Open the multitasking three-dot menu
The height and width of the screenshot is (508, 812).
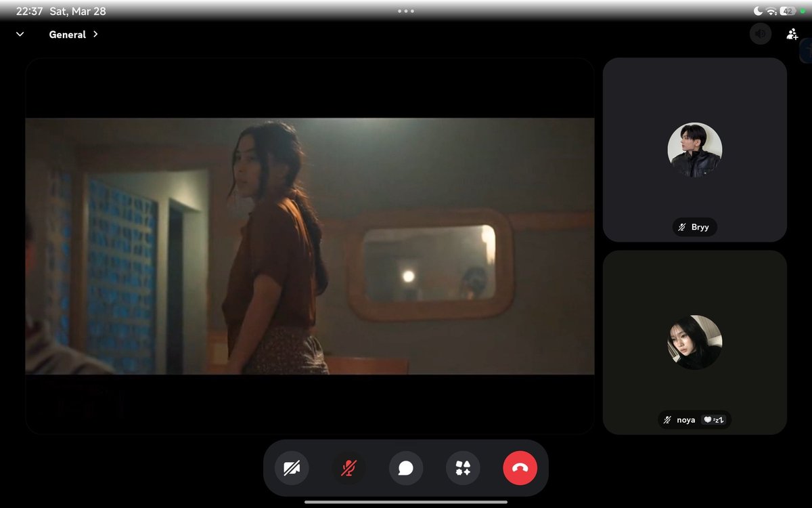pyautogui.click(x=406, y=11)
